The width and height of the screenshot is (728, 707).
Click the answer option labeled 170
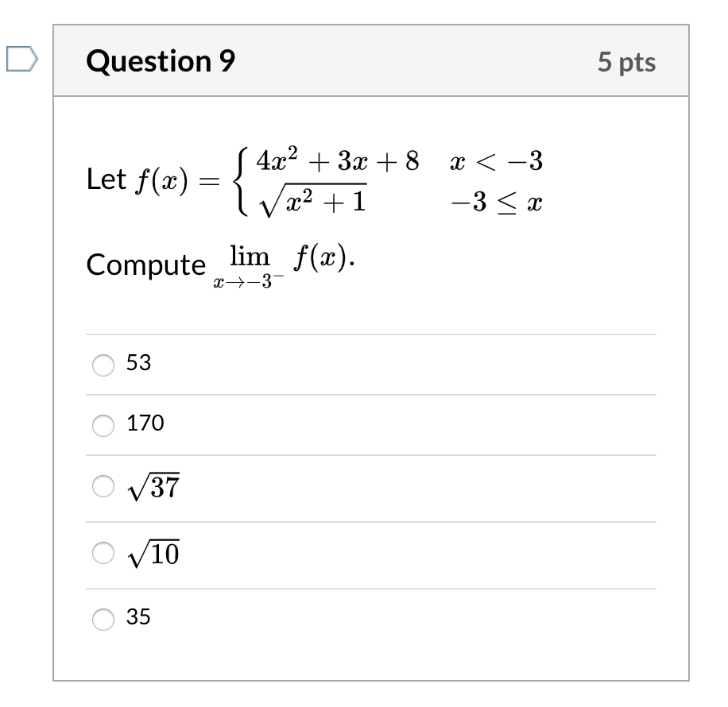[x=146, y=425]
